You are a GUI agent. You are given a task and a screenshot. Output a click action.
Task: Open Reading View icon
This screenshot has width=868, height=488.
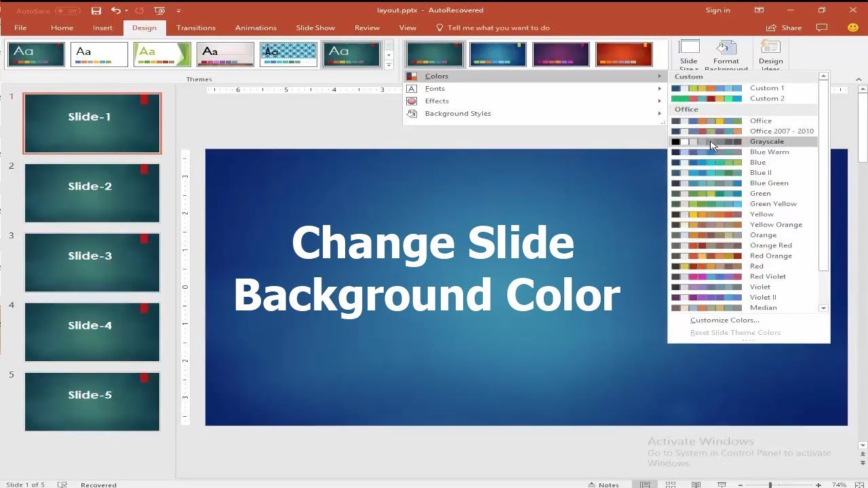point(697,485)
